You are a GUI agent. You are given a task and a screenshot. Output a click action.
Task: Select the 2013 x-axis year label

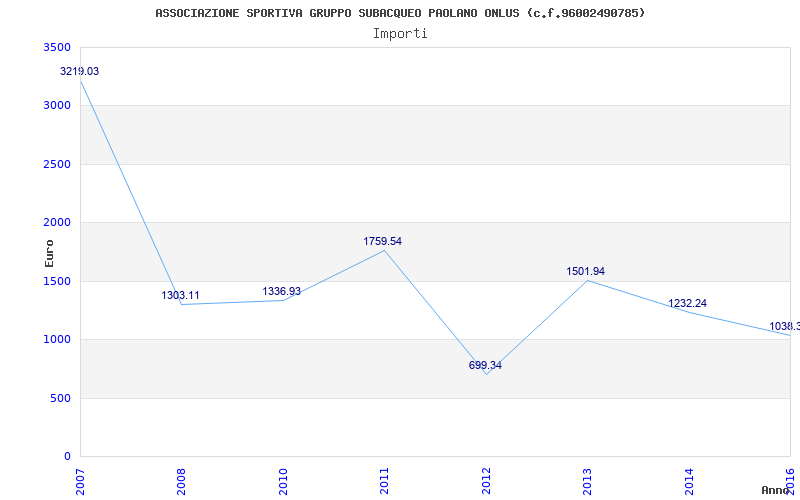coord(587,482)
